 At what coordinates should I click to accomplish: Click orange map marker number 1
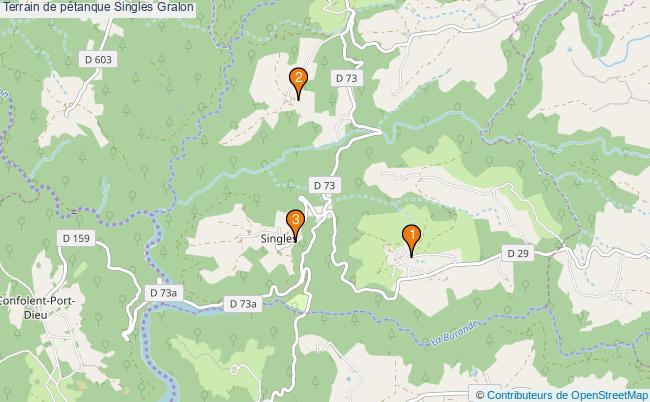click(x=411, y=240)
